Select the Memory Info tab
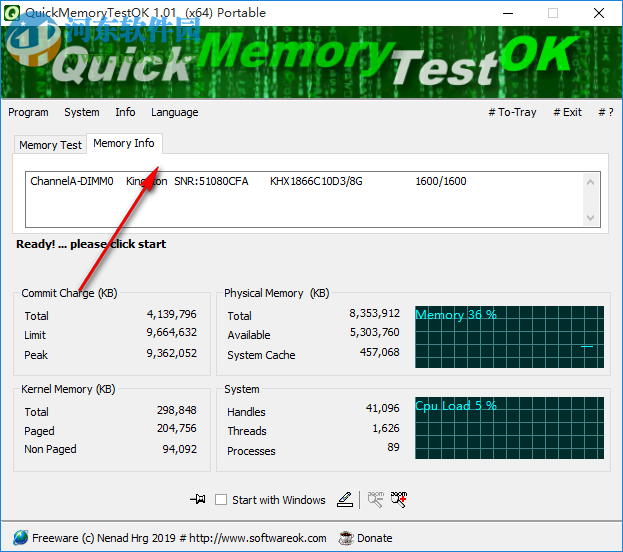This screenshot has width=623, height=552. coord(124,143)
